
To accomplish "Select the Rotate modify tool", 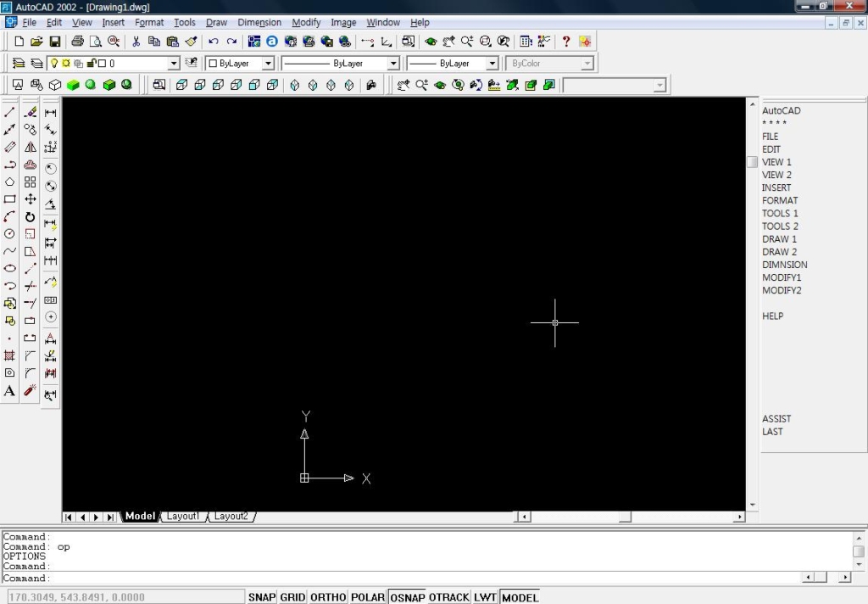I will [x=31, y=216].
